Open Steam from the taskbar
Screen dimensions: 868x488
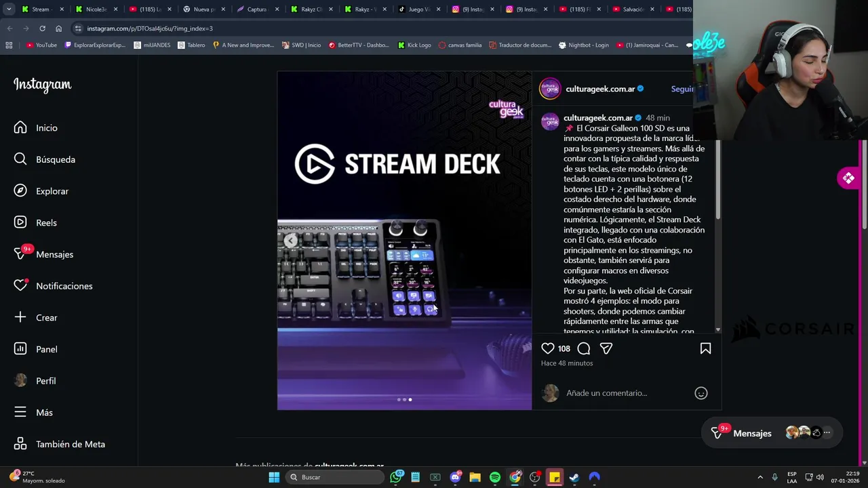tap(574, 477)
